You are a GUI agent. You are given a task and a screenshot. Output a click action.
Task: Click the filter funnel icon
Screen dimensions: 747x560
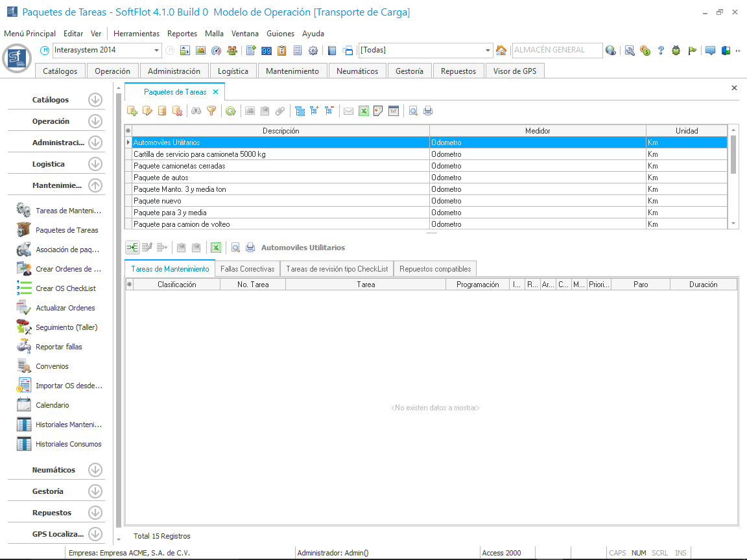[x=211, y=111]
